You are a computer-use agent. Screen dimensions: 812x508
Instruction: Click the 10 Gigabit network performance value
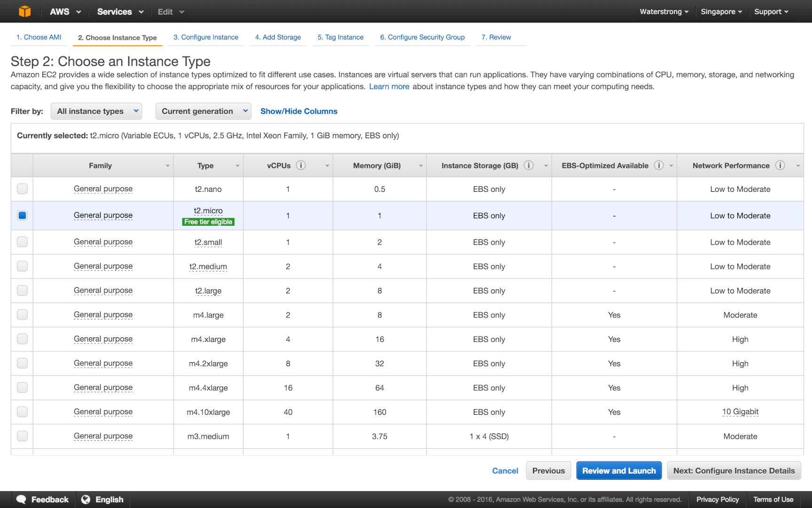740,412
